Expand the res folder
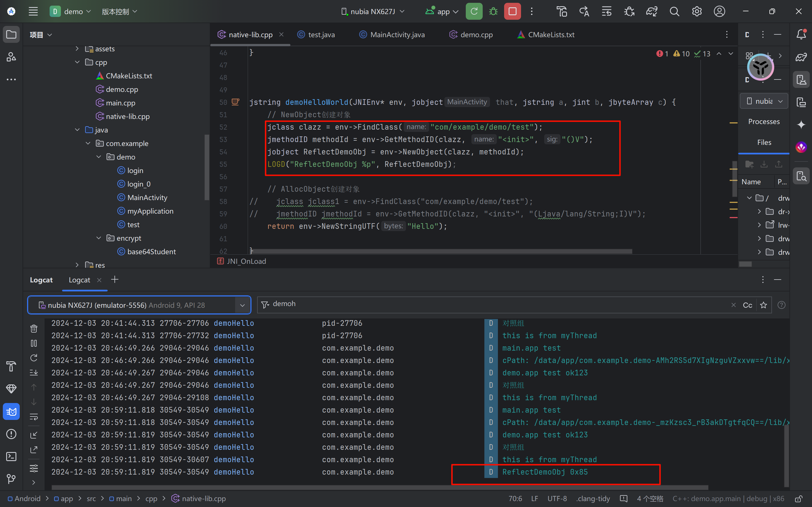This screenshot has height=507, width=812. (x=77, y=265)
